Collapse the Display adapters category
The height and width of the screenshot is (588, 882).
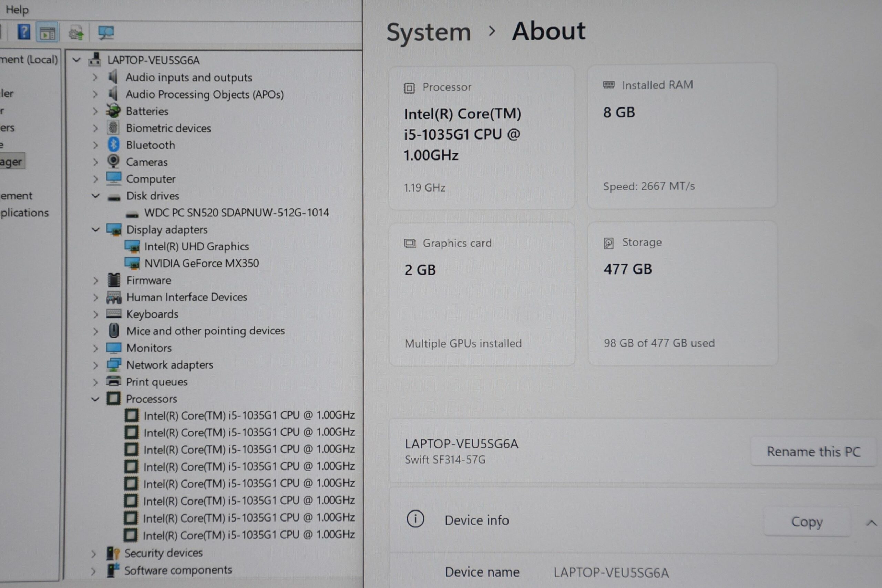tap(96, 229)
